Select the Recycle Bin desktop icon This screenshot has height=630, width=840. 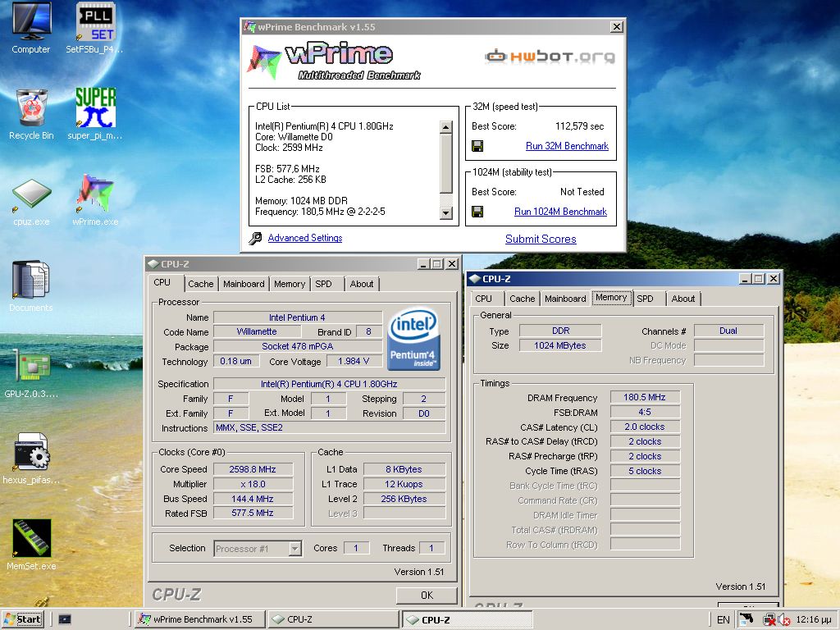click(31, 114)
